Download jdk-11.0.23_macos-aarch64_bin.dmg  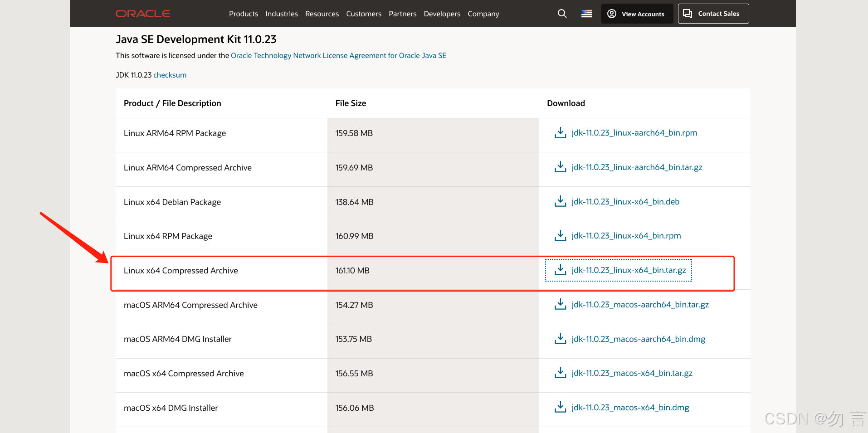(x=639, y=339)
